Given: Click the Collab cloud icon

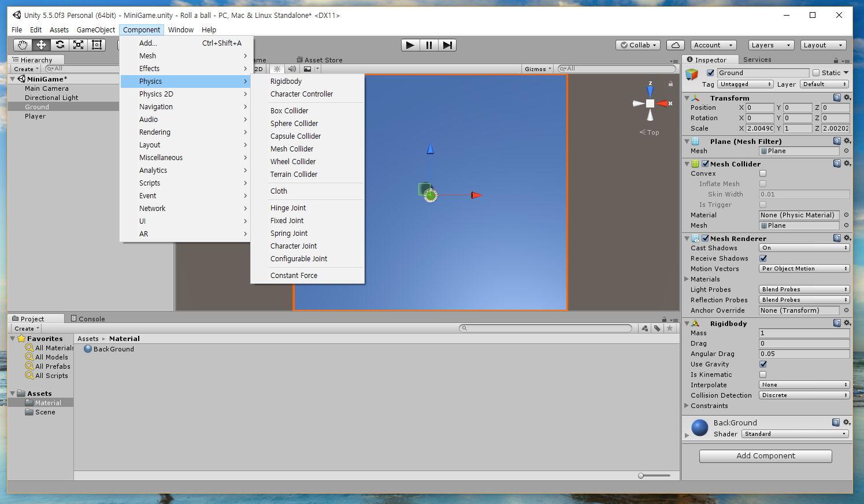Looking at the screenshot, I should click(674, 45).
